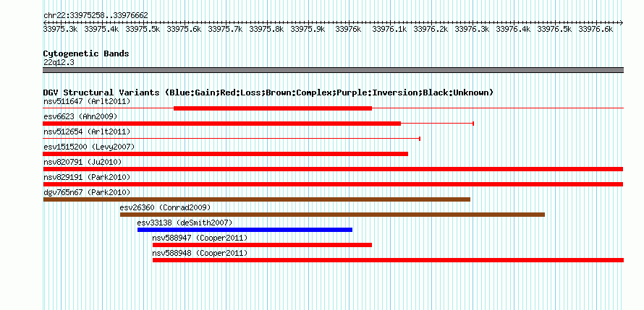Click the 33975.4k ruler tick label
644x310 pixels.
point(101,29)
